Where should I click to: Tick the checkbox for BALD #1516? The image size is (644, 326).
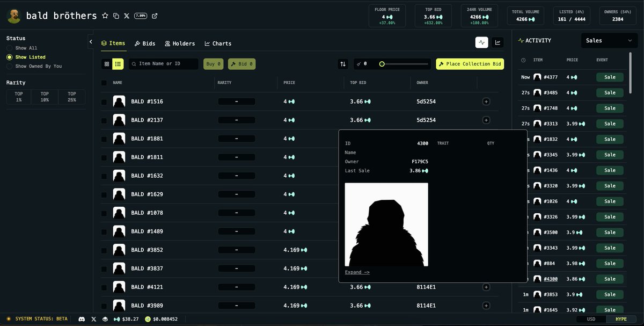pos(104,102)
